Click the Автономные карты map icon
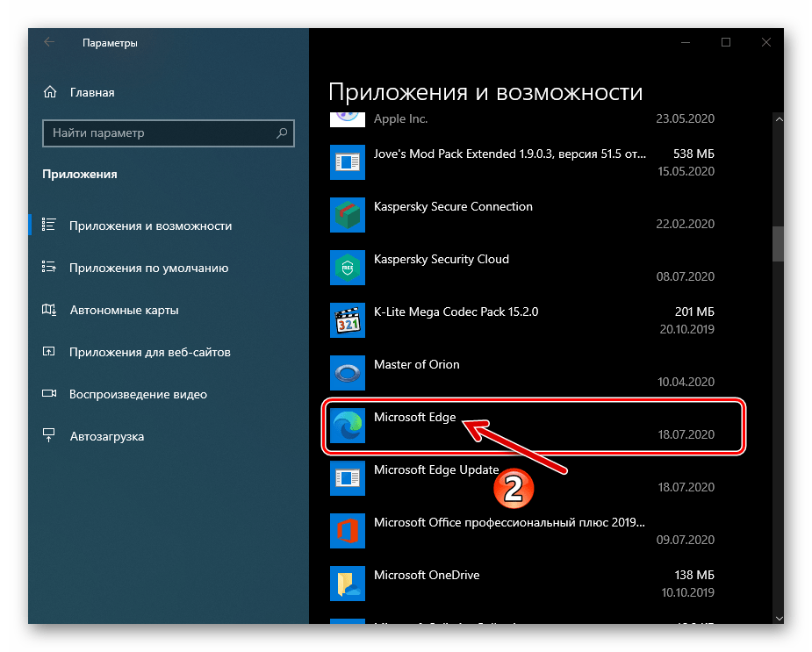This screenshot has width=812, height=652. (48, 310)
